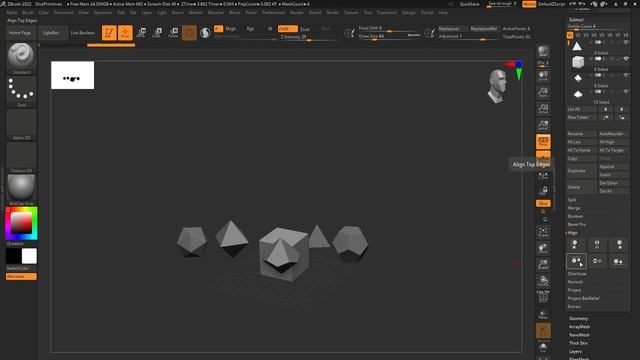
Task: Toggle Perspective button in right shelf
Action: click(543, 142)
